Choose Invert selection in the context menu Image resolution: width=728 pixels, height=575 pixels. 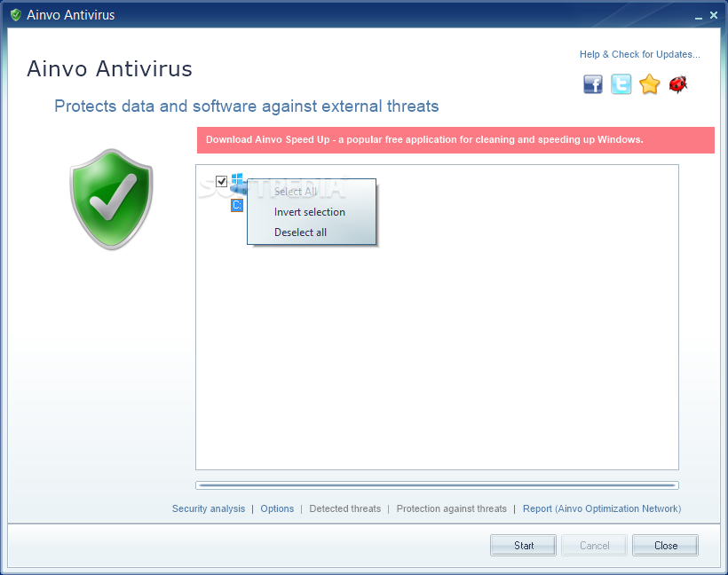pos(310,211)
